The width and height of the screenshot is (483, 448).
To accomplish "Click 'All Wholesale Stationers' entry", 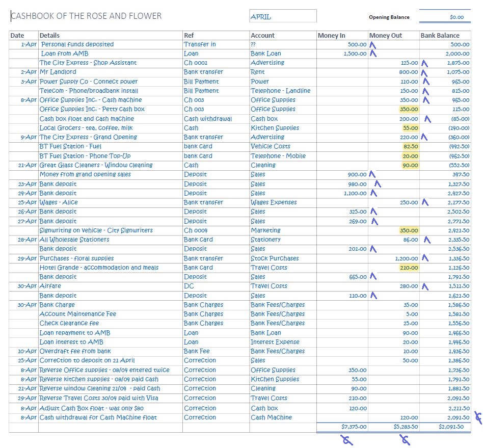I will (x=74, y=240).
